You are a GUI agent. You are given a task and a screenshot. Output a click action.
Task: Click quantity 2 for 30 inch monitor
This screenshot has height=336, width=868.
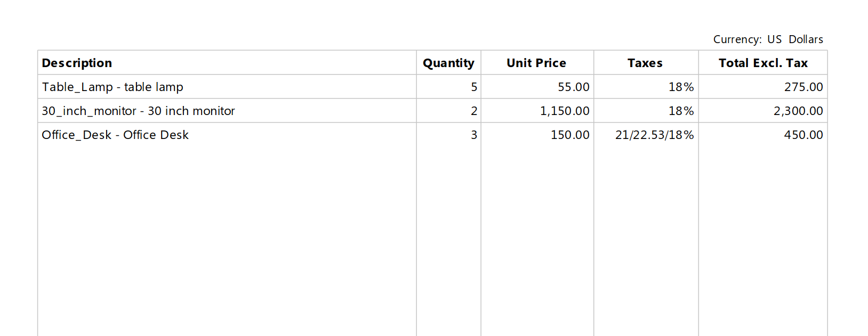(x=474, y=111)
